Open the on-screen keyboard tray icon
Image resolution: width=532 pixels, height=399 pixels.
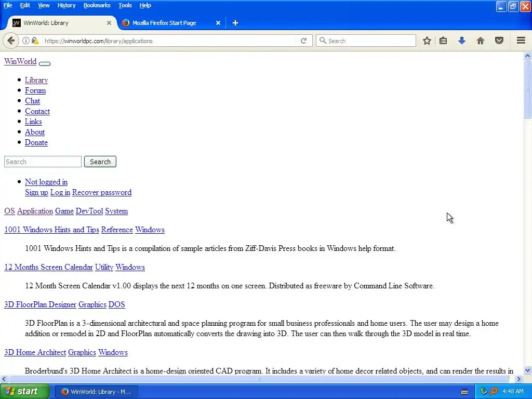pos(464,392)
